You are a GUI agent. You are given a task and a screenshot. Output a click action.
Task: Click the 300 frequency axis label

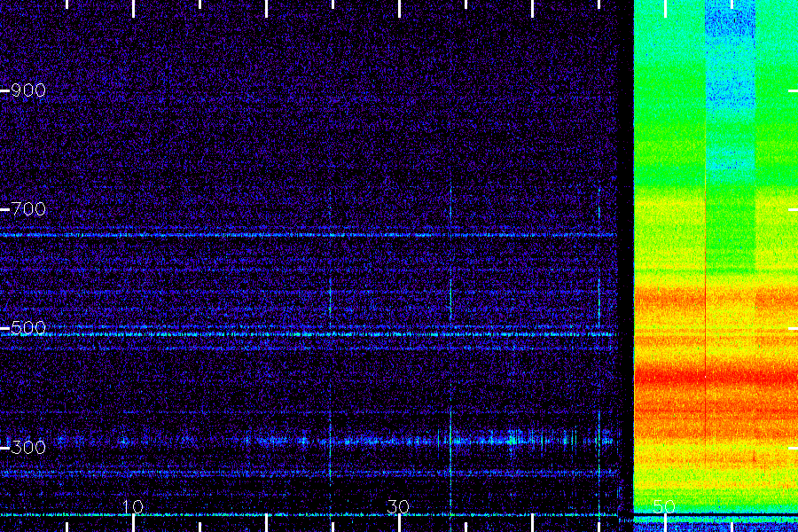(28, 448)
